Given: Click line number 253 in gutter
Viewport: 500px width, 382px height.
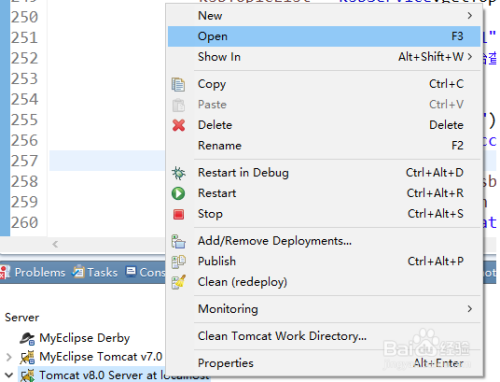Looking at the screenshot, I should click(24, 79).
